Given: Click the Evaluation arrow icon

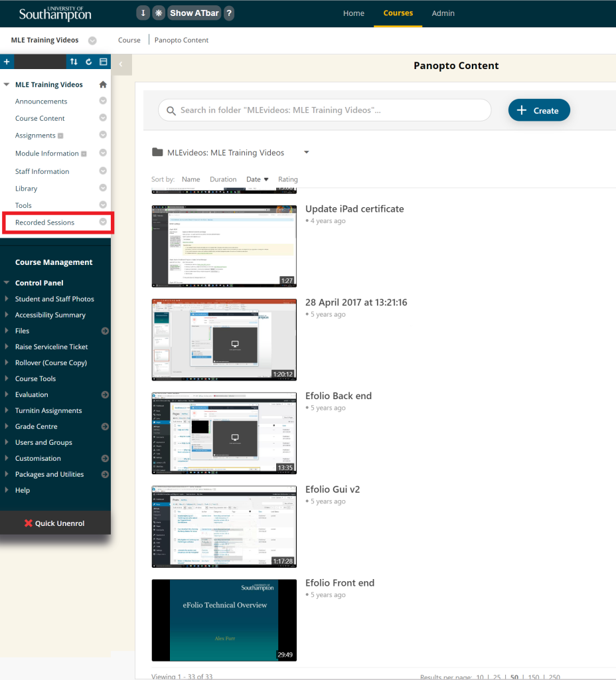Looking at the screenshot, I should 105,394.
